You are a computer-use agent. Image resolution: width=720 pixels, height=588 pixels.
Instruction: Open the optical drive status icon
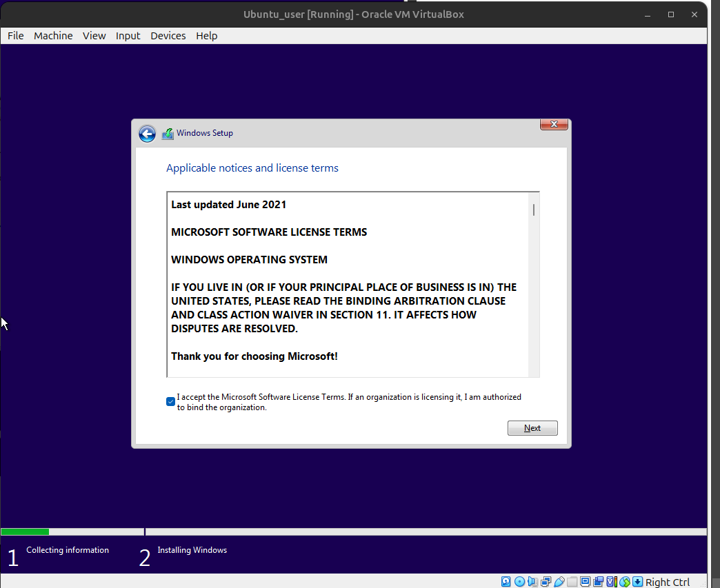click(x=519, y=582)
